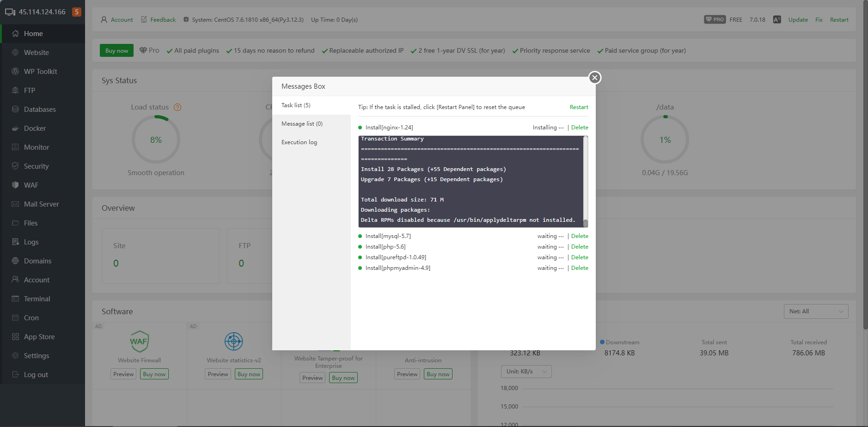The width and height of the screenshot is (868, 427).
Task: Click the Docker whale icon
Action: (15, 128)
